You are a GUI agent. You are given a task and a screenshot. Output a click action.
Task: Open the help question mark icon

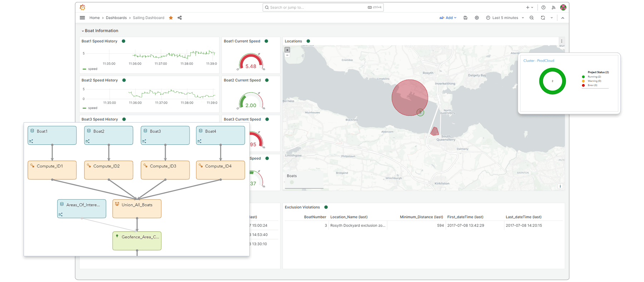pyautogui.click(x=543, y=8)
